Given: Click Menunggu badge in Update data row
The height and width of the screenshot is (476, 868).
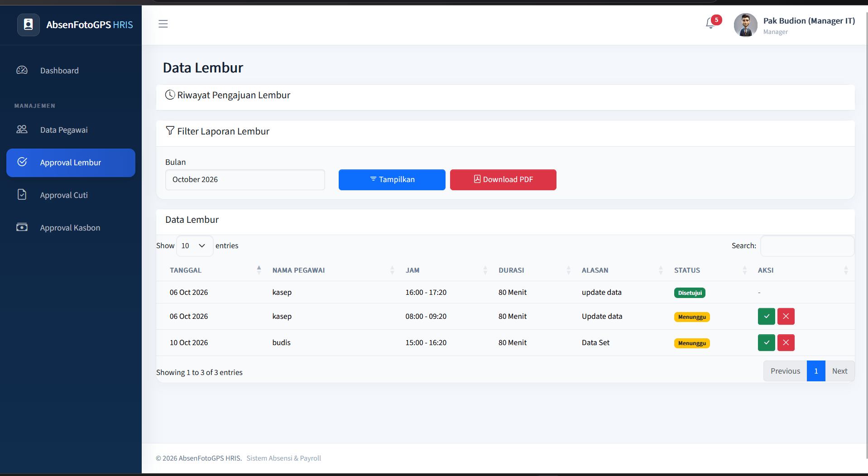Looking at the screenshot, I should (x=692, y=317).
